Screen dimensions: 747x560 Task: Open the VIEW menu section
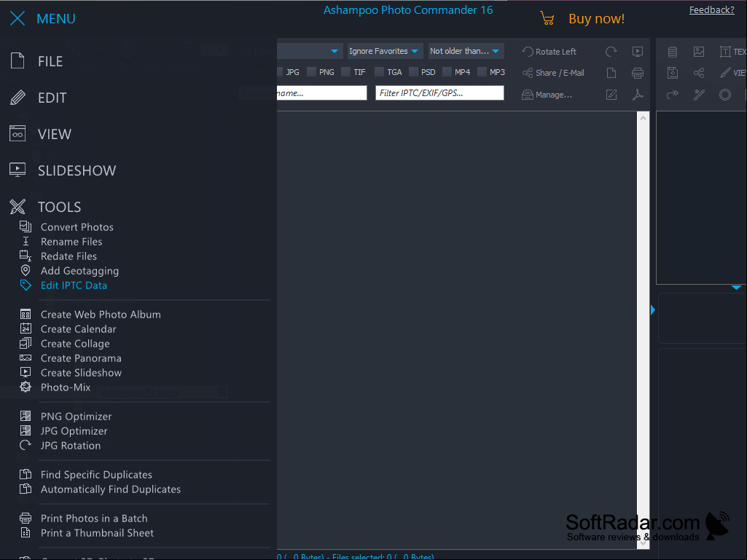[x=55, y=134]
